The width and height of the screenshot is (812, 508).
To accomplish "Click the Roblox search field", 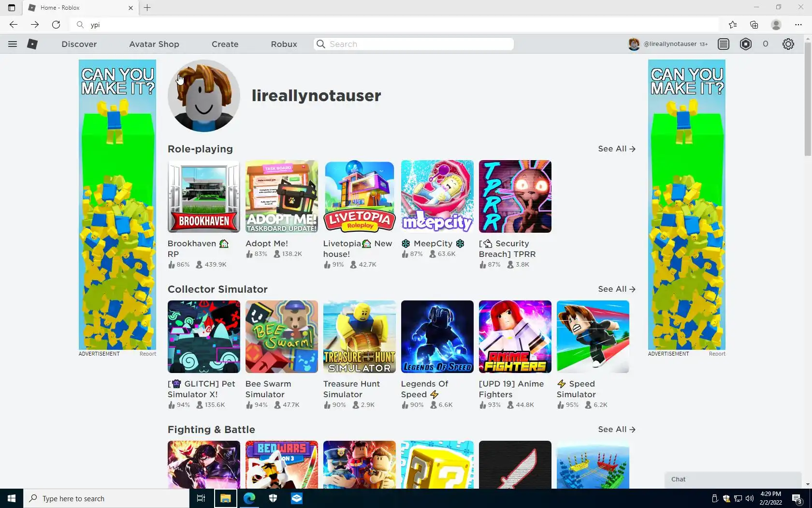I will point(414,44).
